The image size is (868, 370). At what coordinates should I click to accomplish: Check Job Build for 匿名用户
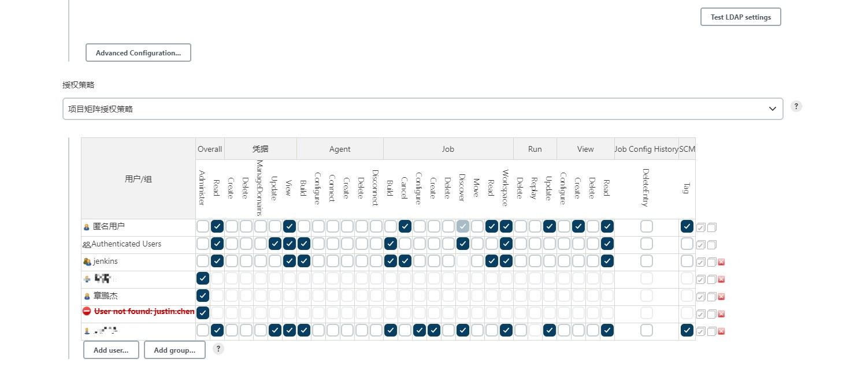pos(391,226)
